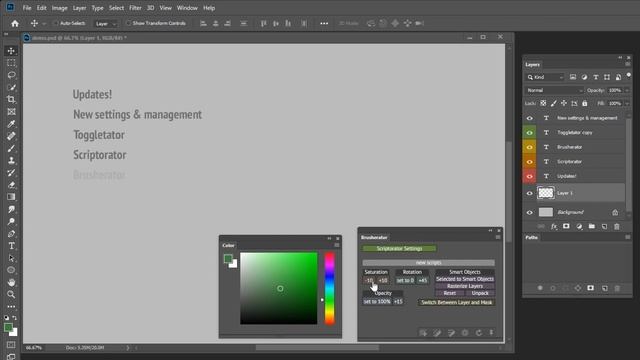Open the Window menu
640x360 pixels.
coord(187,8)
